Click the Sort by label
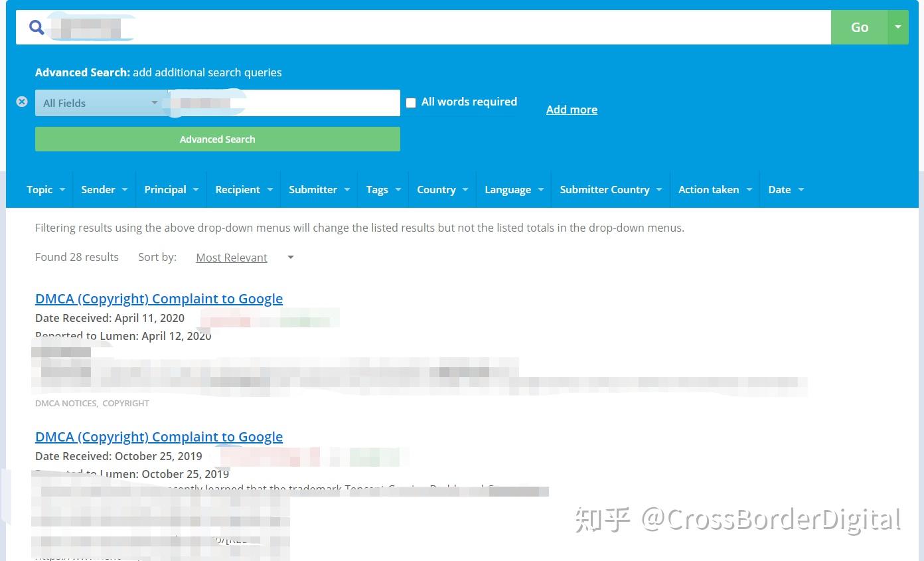The width and height of the screenshot is (924, 561). coord(157,257)
